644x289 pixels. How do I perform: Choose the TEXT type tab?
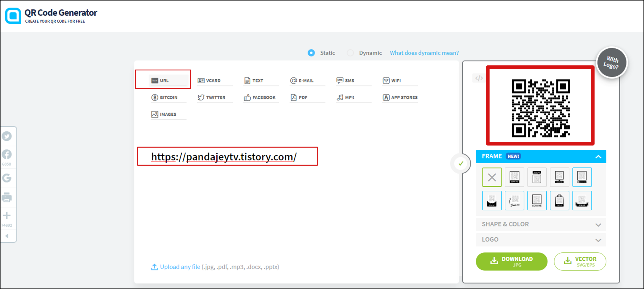[261, 81]
